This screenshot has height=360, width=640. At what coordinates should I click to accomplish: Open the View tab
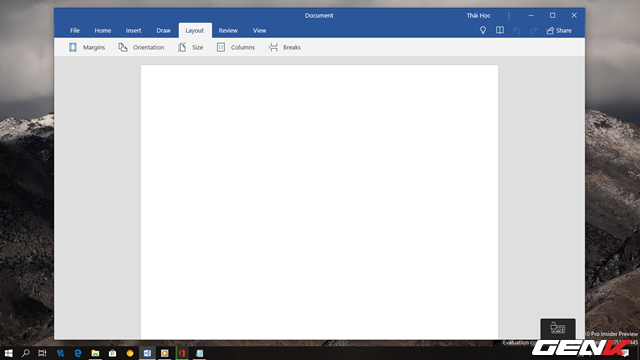(259, 31)
